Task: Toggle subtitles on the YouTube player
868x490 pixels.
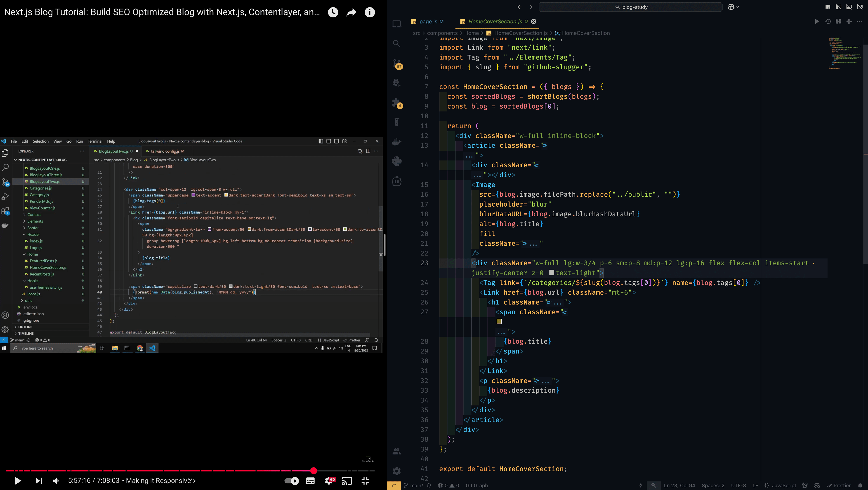Action: coord(310,481)
